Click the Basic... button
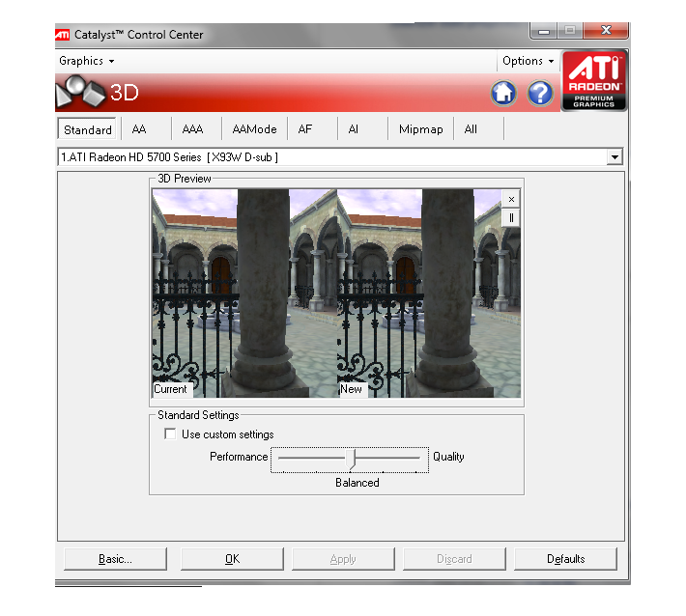This screenshot has width=686, height=616. (115, 559)
